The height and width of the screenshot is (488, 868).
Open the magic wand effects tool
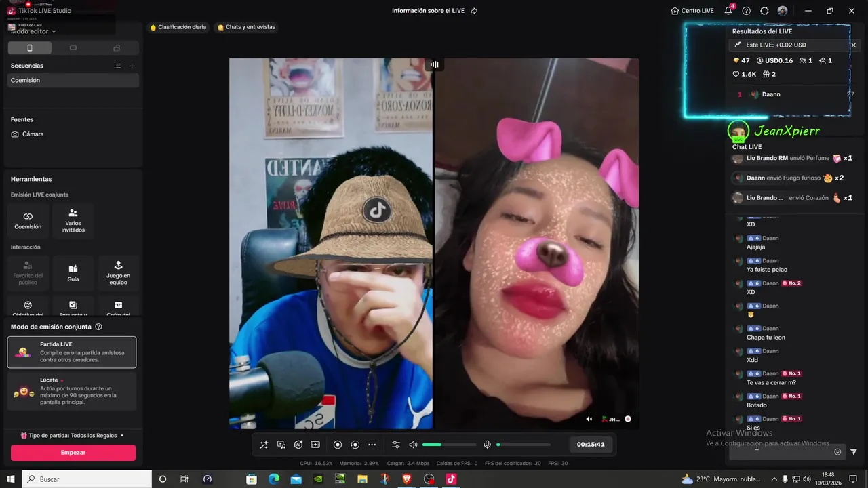tap(264, 445)
